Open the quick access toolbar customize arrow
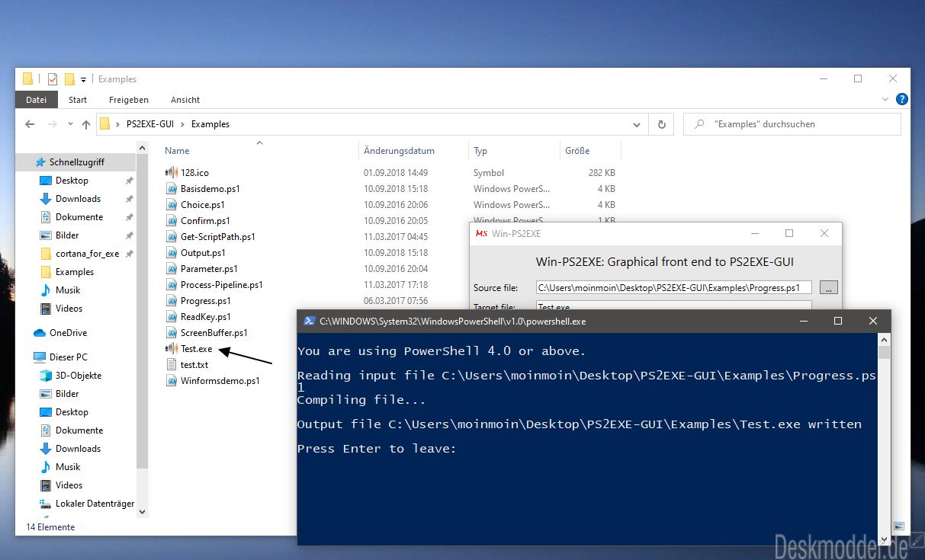Viewport: 925px width, 560px height. pos(83,79)
